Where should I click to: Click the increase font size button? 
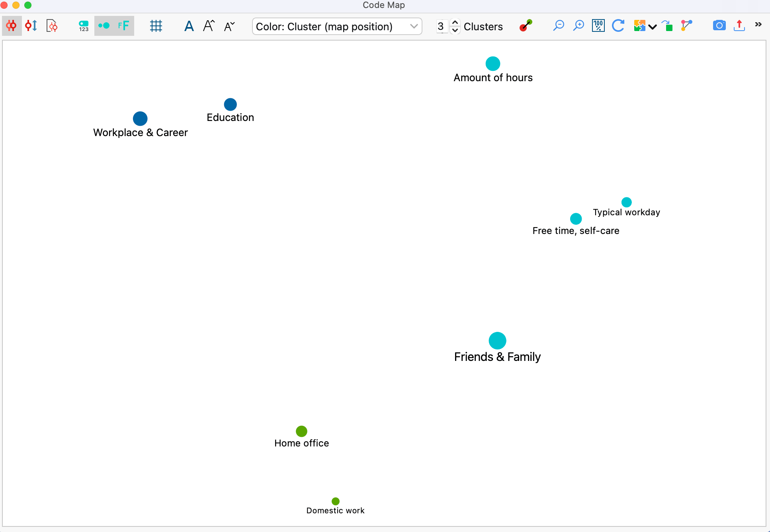209,25
